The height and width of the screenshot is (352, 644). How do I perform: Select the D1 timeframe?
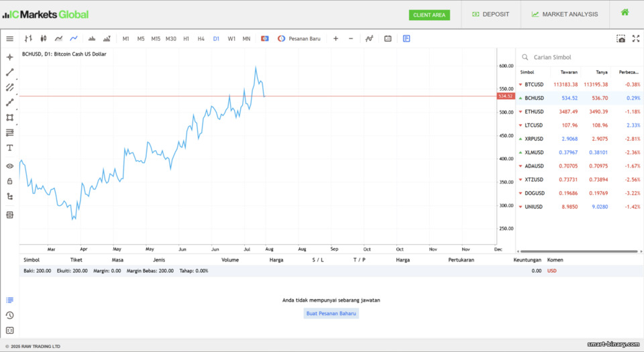point(216,39)
